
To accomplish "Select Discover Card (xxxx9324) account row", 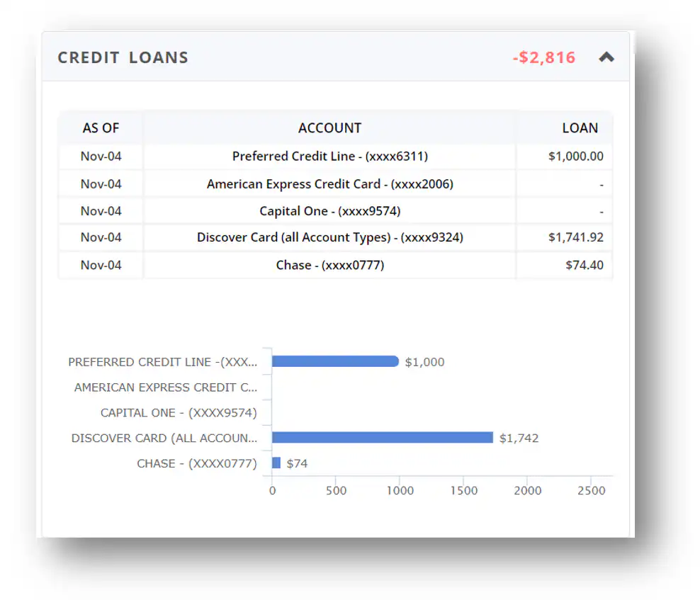I will click(x=329, y=237).
